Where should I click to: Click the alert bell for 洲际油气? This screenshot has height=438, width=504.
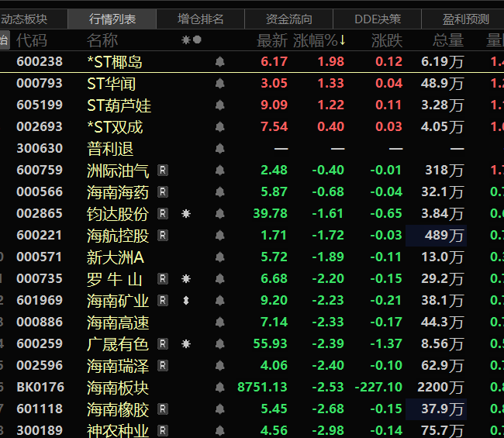[220, 170]
